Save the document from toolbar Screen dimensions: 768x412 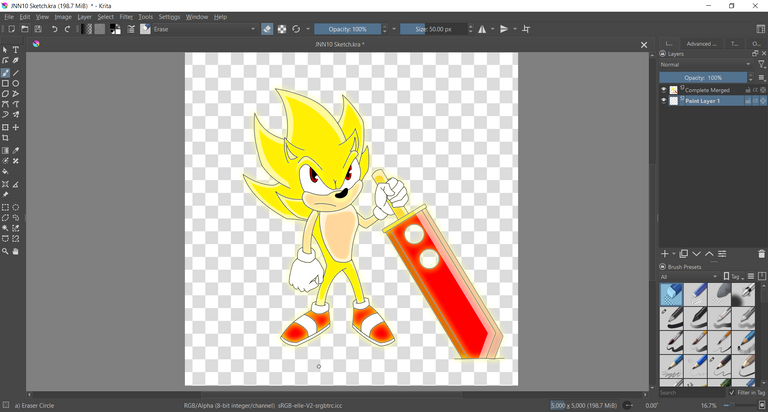coord(38,29)
